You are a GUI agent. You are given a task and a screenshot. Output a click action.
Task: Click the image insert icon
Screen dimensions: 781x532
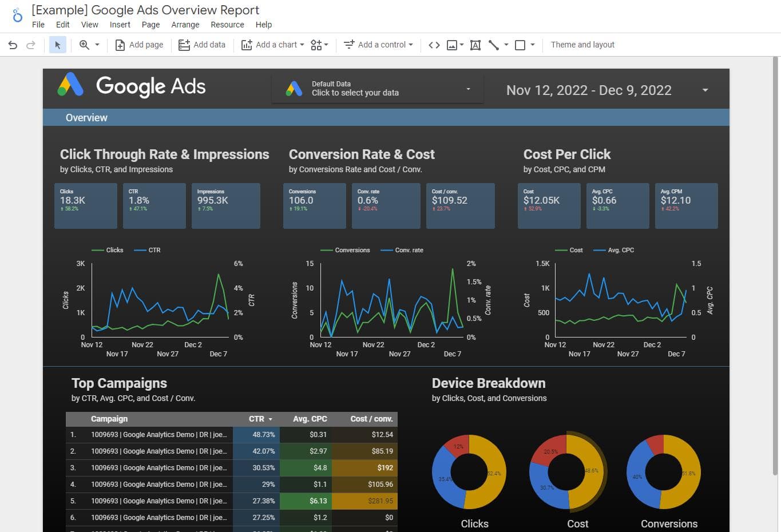click(x=451, y=45)
